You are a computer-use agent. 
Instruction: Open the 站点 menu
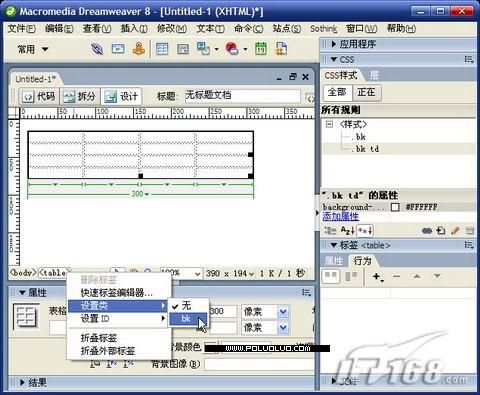pyautogui.click(x=287, y=29)
